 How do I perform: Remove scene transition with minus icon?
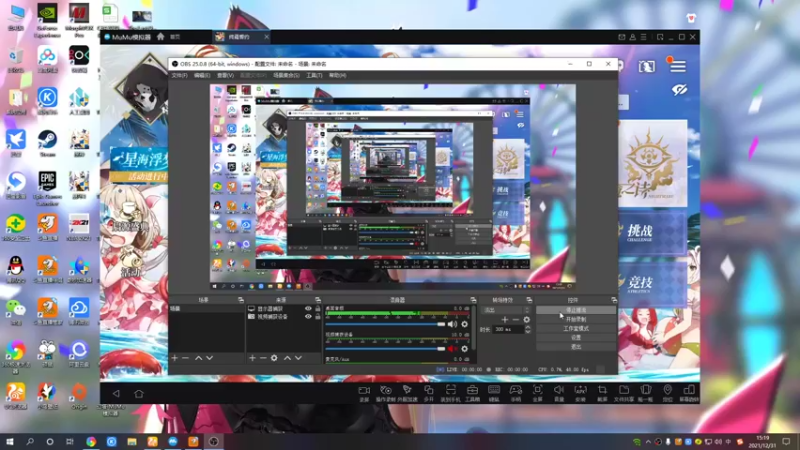515,319
